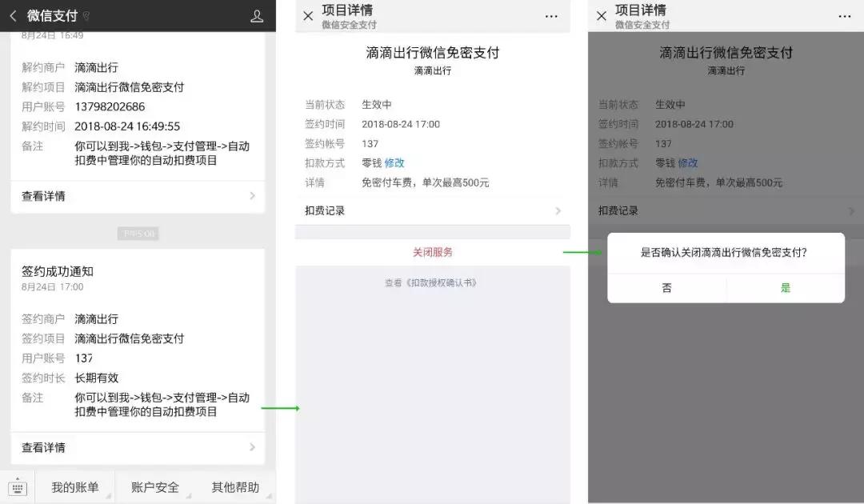Screen dimensions: 864x504
Task: Confirm closing with the 是 button
Action: tap(786, 287)
